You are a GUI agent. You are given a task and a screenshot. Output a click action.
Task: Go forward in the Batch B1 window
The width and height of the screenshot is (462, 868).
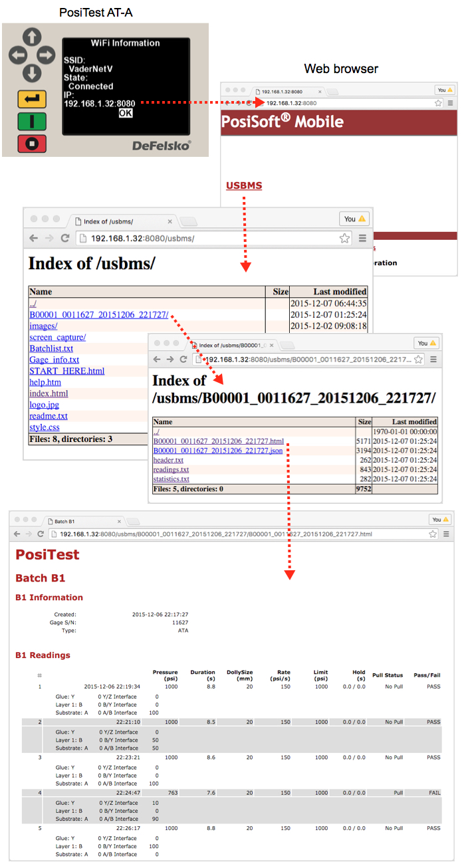[x=29, y=534]
